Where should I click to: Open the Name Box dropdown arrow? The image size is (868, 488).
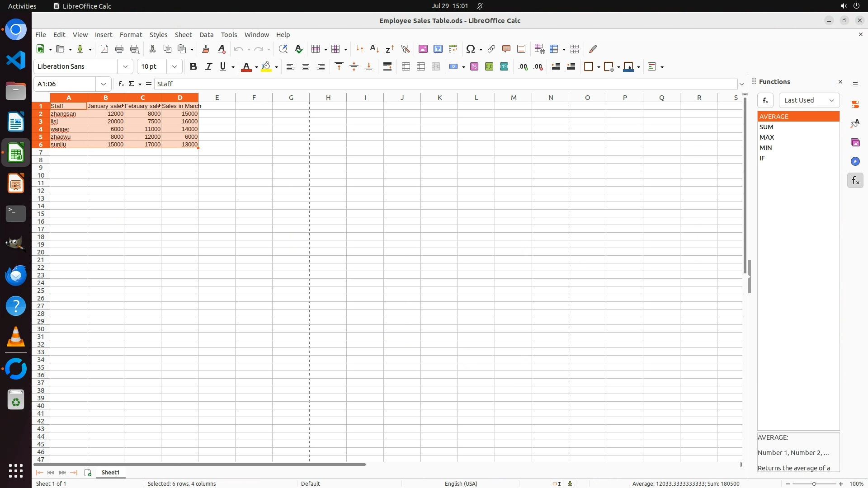pos(104,84)
